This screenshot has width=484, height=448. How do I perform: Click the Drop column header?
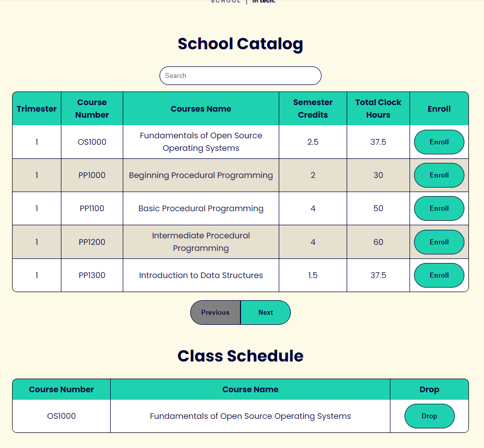pos(429,389)
